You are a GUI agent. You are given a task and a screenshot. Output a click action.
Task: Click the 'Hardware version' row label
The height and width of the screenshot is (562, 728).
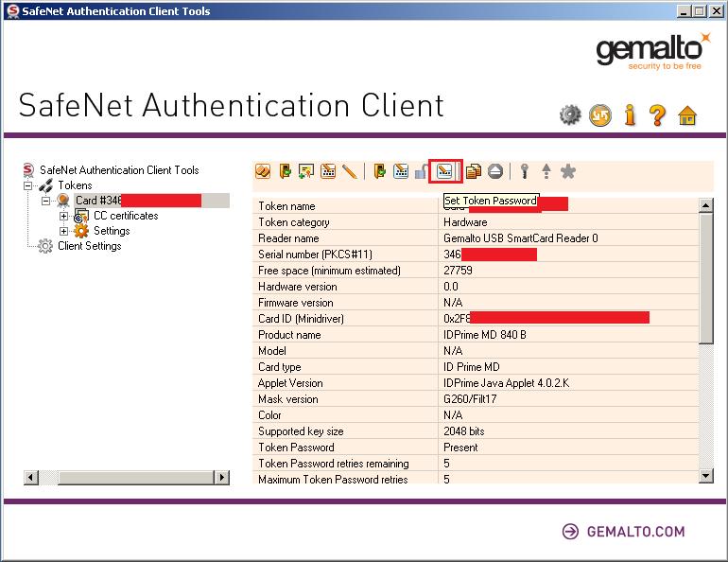tap(298, 287)
